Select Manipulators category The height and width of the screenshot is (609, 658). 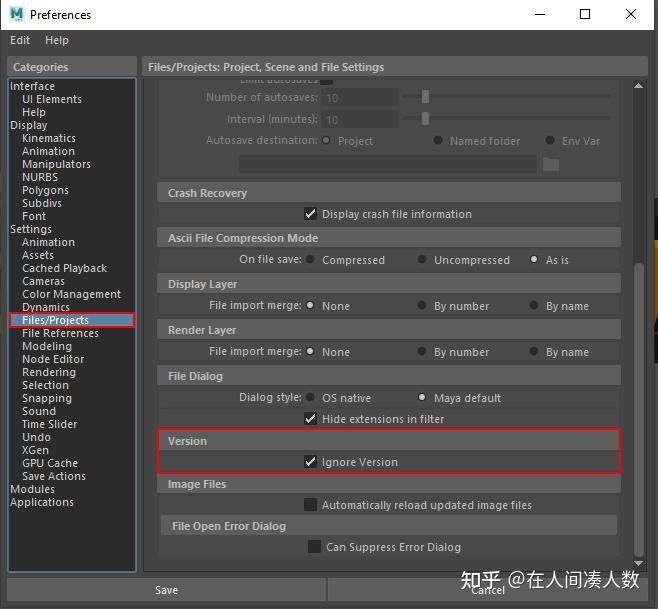tap(56, 164)
